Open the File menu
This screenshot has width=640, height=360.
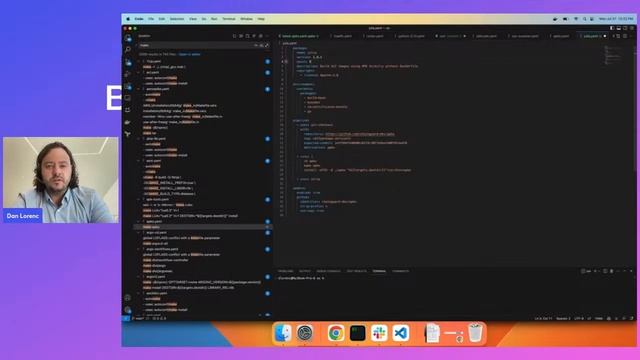coord(151,19)
